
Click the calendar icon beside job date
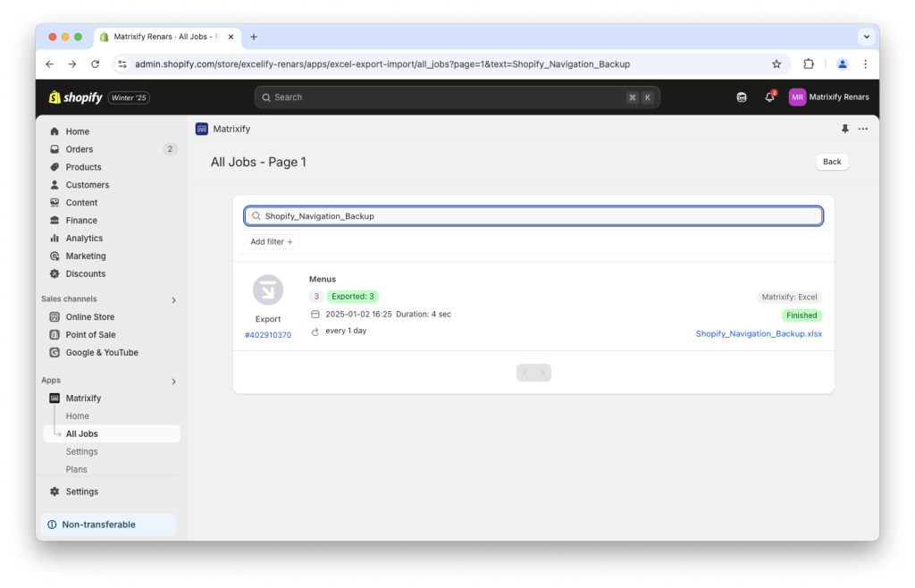pyautogui.click(x=315, y=314)
